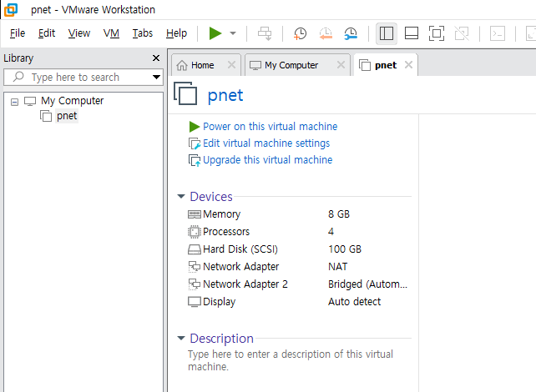Click the Network Adapter 2 row
The width and height of the screenshot is (536, 392).
click(299, 284)
